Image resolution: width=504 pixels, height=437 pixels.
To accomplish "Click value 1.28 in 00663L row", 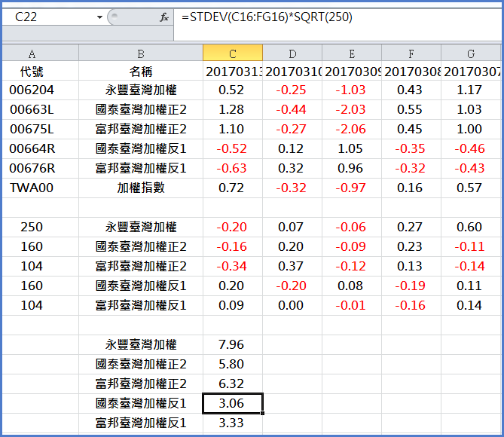I will pyautogui.click(x=233, y=110).
